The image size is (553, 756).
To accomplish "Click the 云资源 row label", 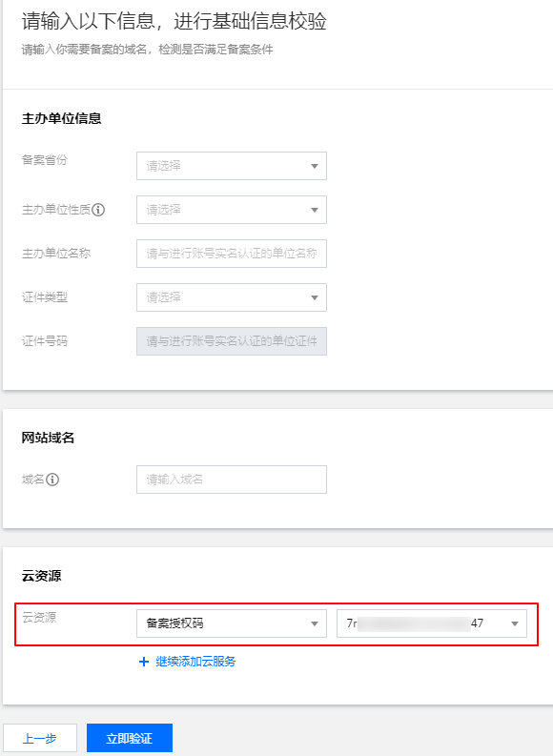I will [39, 617].
